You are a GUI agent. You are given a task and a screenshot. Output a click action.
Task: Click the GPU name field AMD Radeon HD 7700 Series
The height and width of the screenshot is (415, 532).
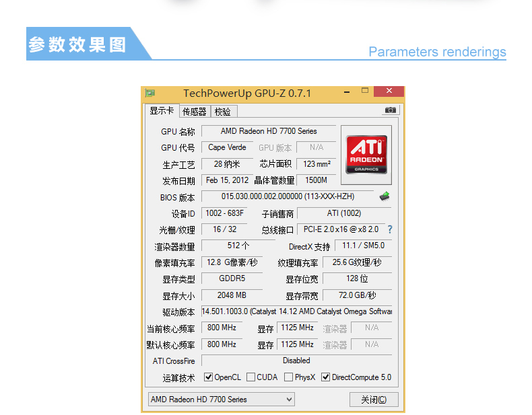[x=269, y=131]
